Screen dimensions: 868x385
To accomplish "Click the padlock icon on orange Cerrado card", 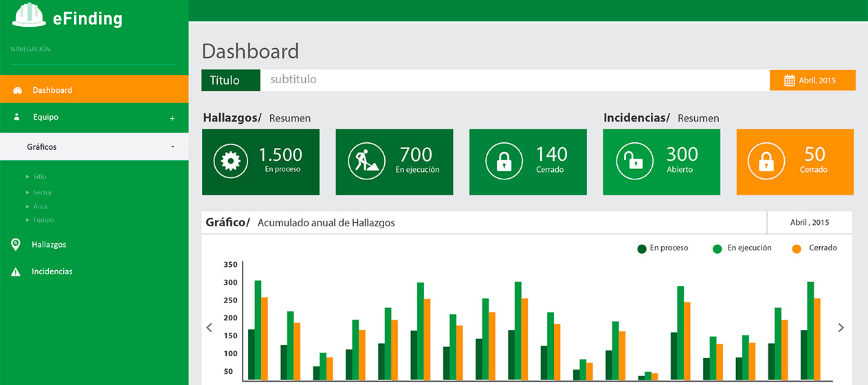I will [x=766, y=162].
